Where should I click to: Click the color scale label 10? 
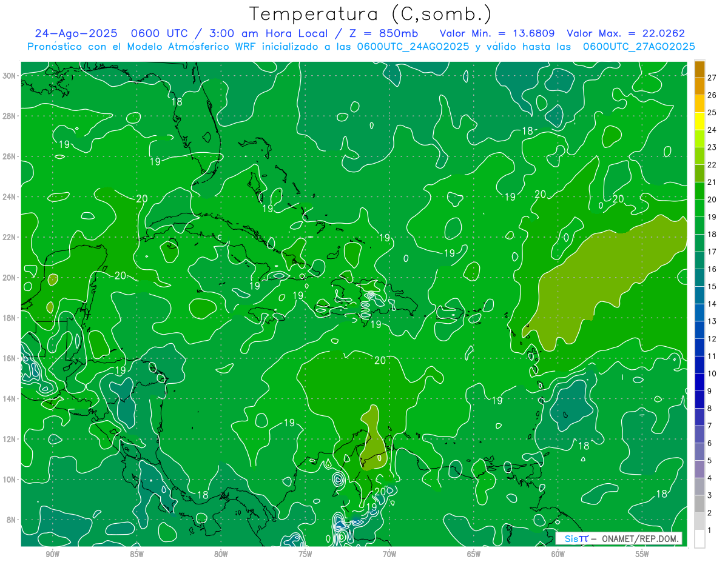click(712, 373)
